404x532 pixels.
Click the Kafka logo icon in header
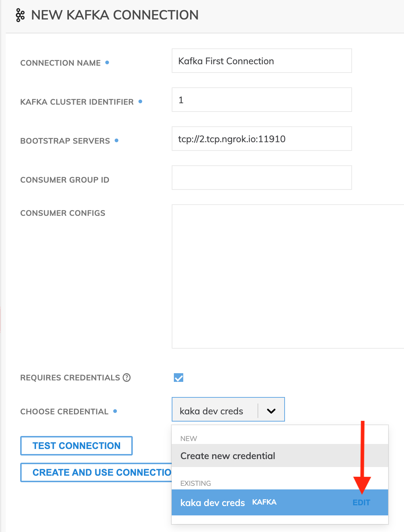pos(20,15)
